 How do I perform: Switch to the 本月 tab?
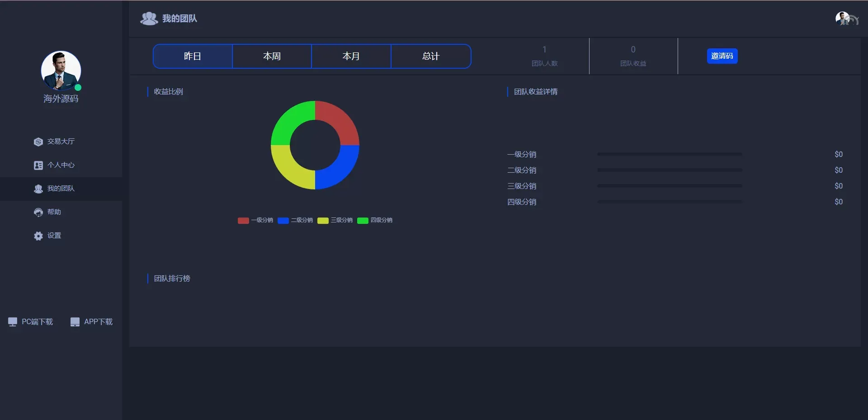pyautogui.click(x=351, y=56)
